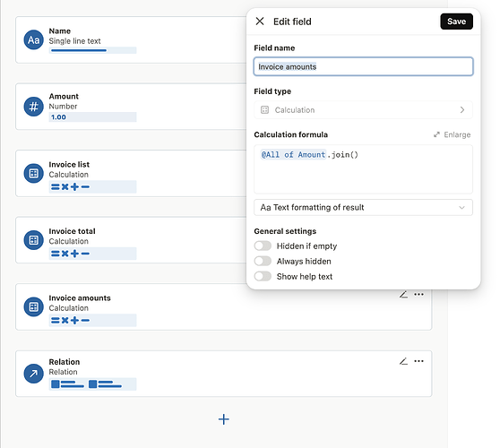Enable the Hidden if empty toggle

(x=263, y=246)
